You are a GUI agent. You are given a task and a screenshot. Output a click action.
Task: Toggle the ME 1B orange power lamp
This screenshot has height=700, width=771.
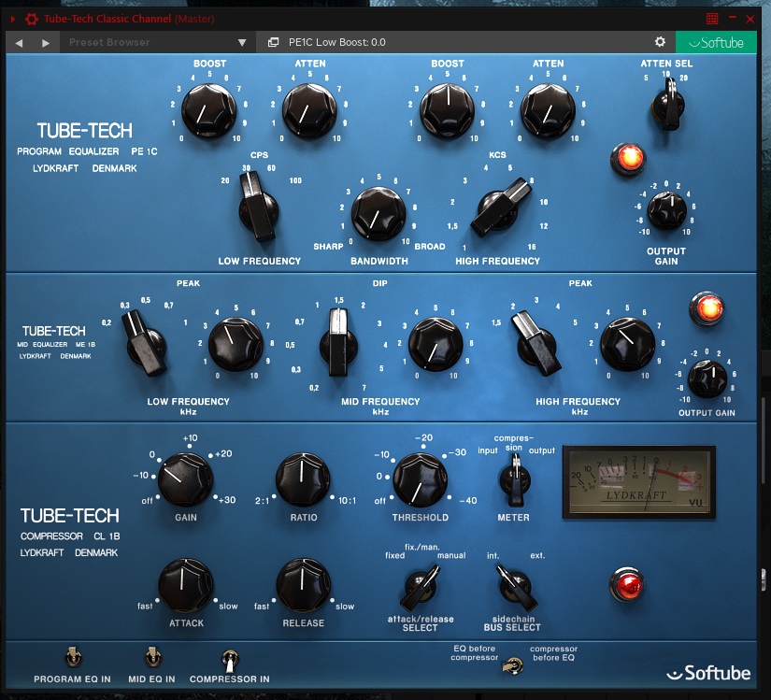click(707, 308)
